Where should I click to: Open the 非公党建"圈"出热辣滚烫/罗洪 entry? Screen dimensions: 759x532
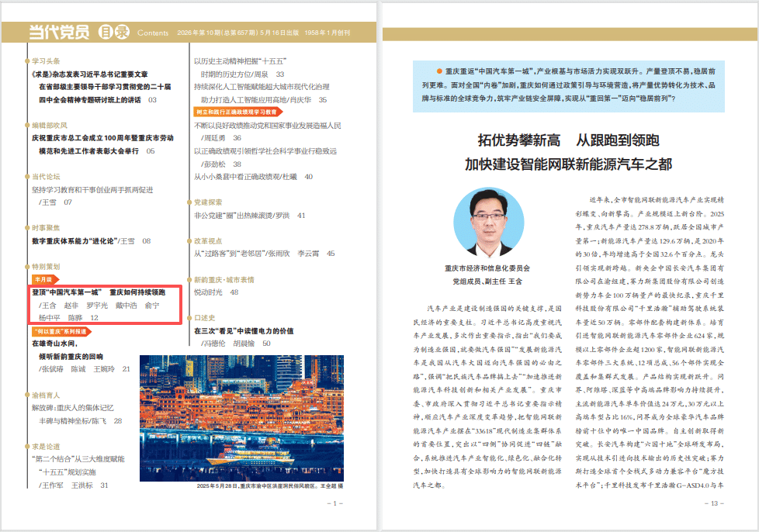[250, 216]
